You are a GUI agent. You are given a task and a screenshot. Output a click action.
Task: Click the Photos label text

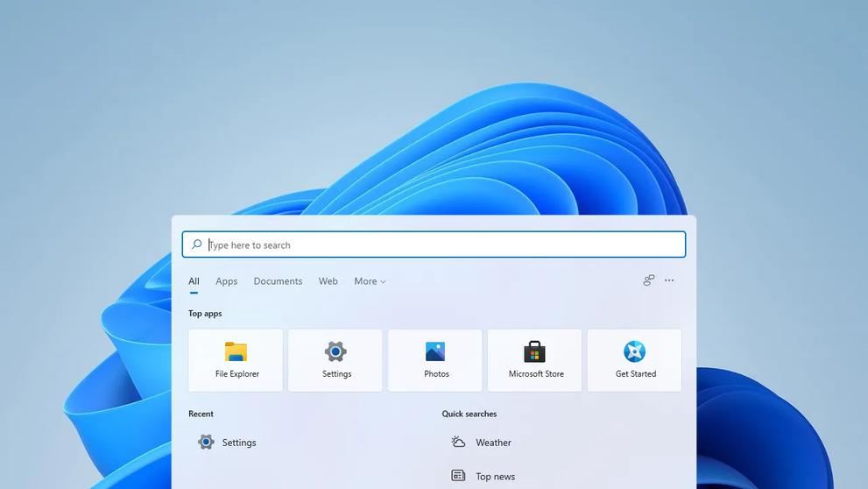(x=436, y=374)
